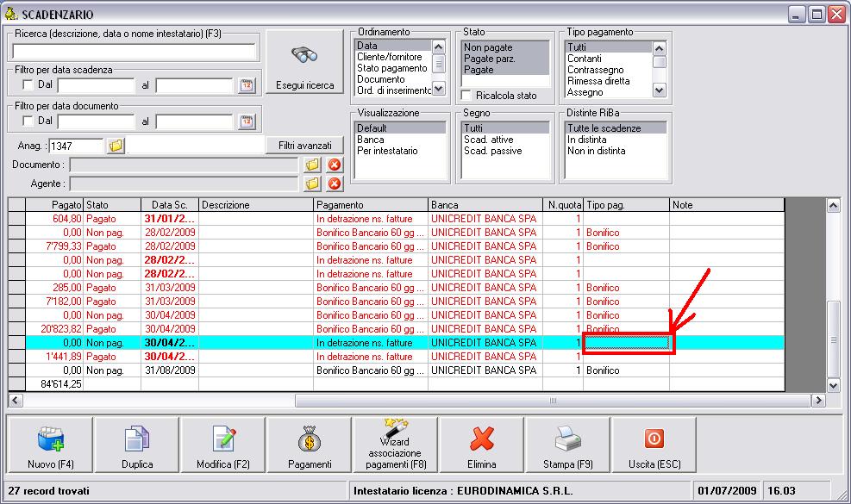Click the Pagato column header
851x504 pixels.
click(54, 205)
